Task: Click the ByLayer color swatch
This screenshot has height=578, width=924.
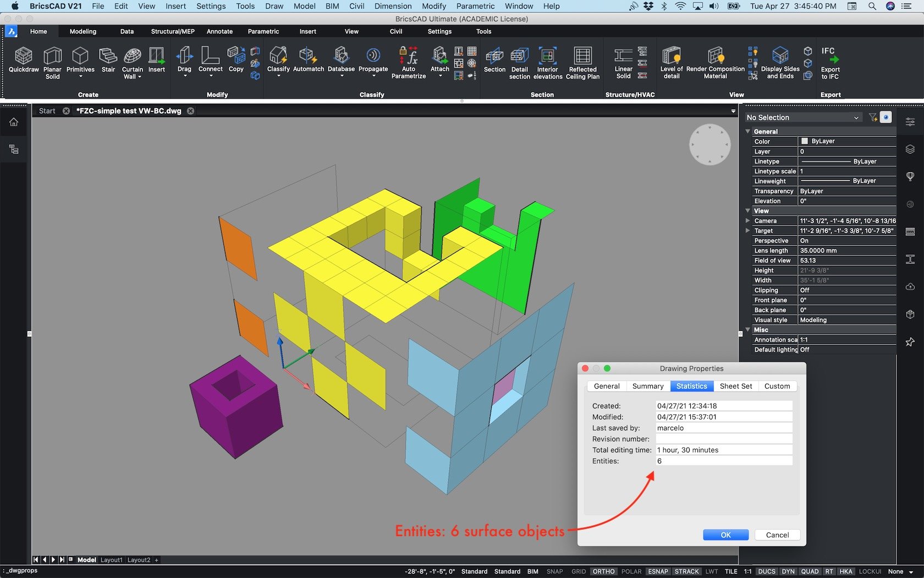Action: (805, 141)
